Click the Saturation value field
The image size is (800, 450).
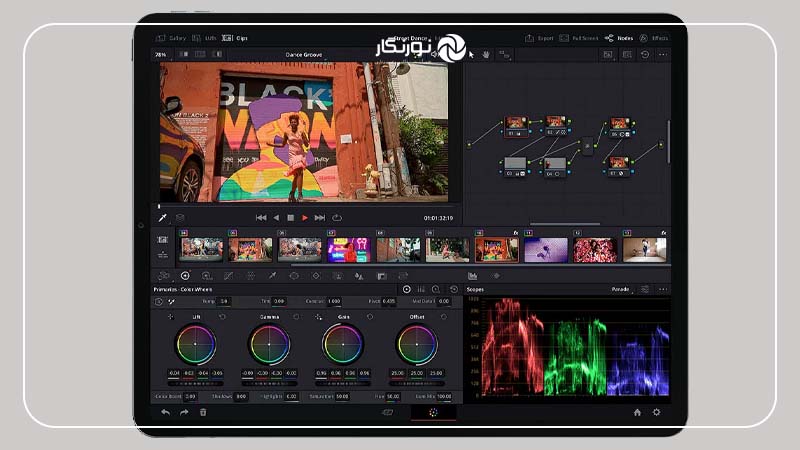[x=342, y=396]
